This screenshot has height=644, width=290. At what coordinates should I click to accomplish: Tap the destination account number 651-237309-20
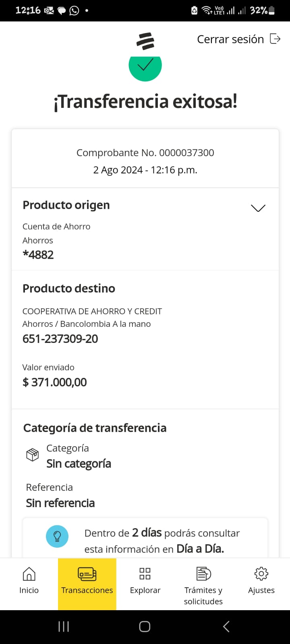tap(60, 339)
